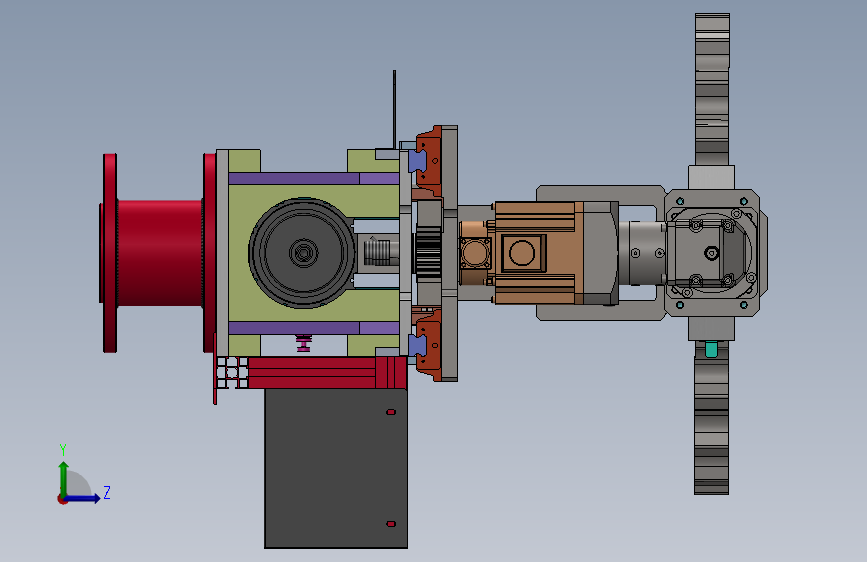
Task: Select the upper orange linear guide carriage
Action: (429, 160)
